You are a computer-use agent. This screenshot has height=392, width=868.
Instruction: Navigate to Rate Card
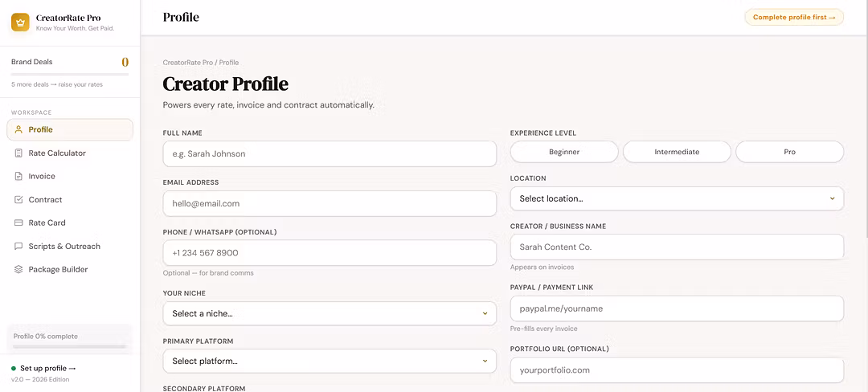pos(70,223)
